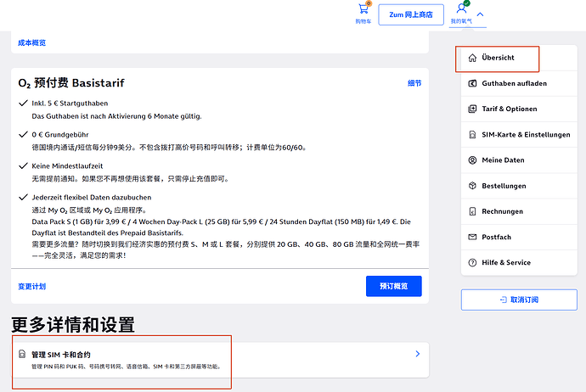Click the checkmark beside Jederzeit flexibel Daten
Screen dimensions: 586x392
[23, 197]
